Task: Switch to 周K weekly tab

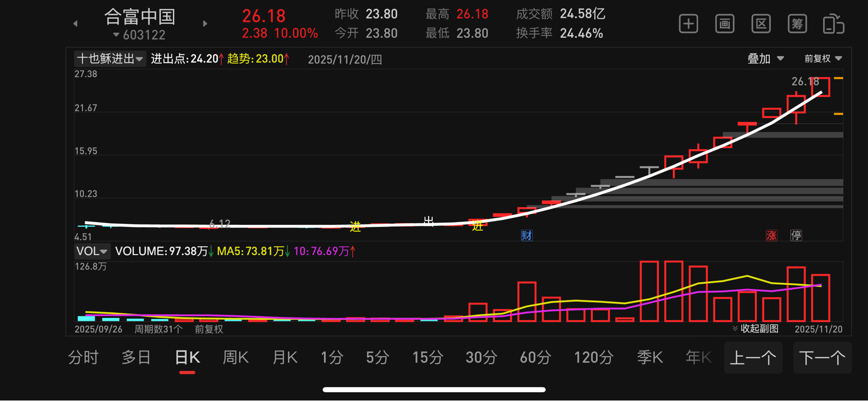Action: (x=235, y=358)
